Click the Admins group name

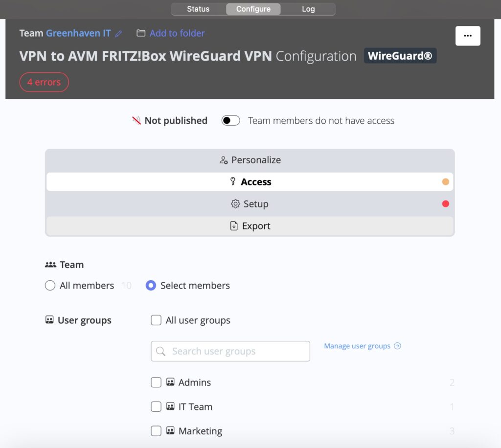(x=195, y=382)
